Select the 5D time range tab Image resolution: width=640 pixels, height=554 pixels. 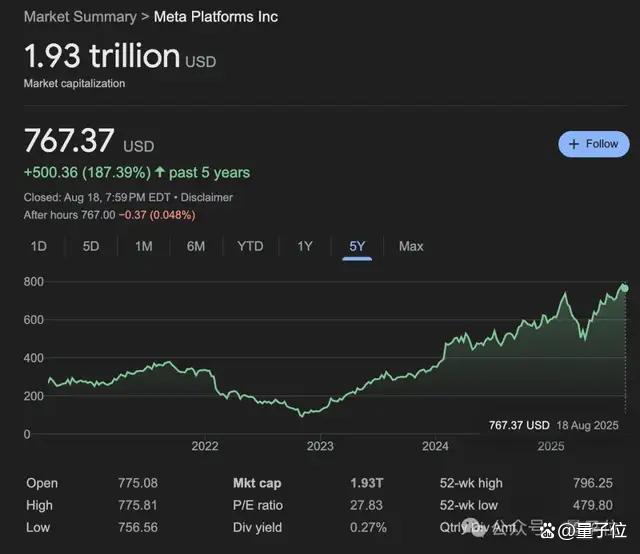click(91, 246)
